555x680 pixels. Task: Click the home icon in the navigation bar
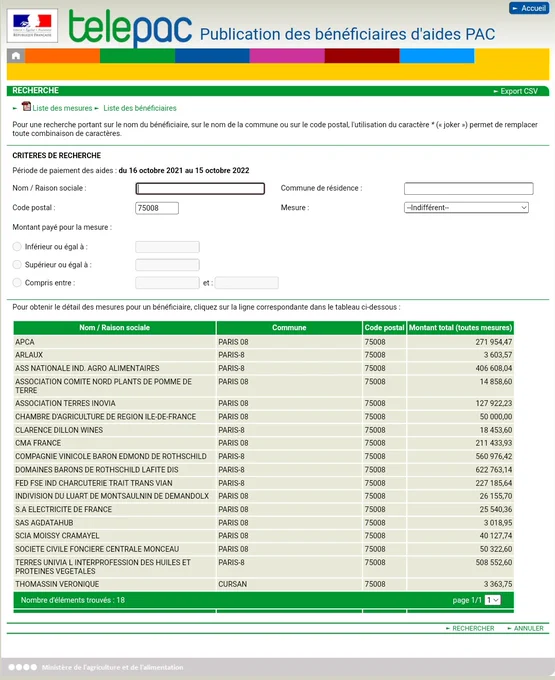16,56
